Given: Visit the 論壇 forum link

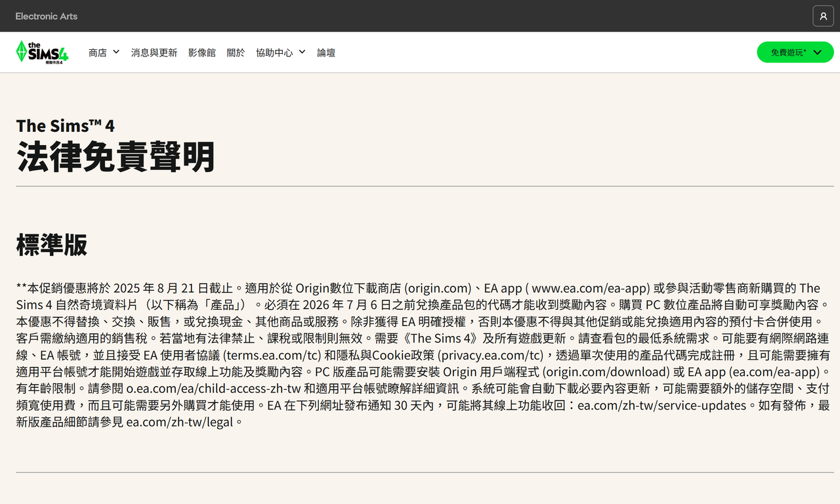Looking at the screenshot, I should [326, 52].
